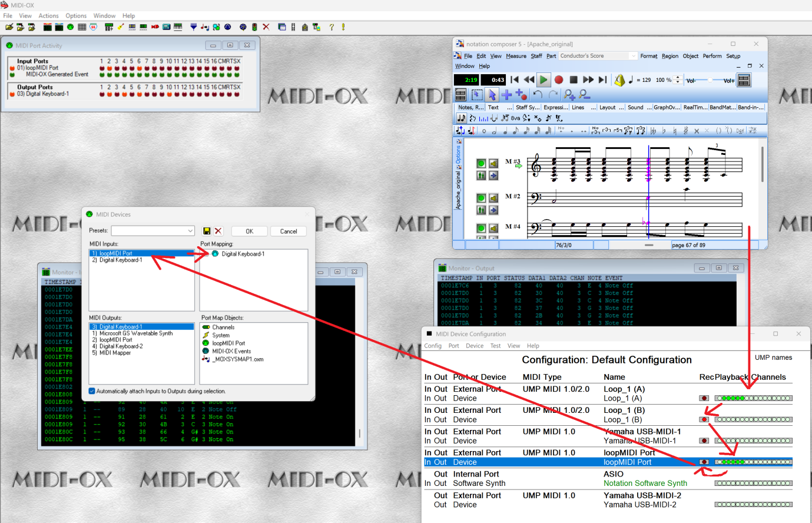Viewport: 812px width, 523px height.
Task: Click the grid icon in MIDI-OX toolbar
Action: (x=82, y=27)
